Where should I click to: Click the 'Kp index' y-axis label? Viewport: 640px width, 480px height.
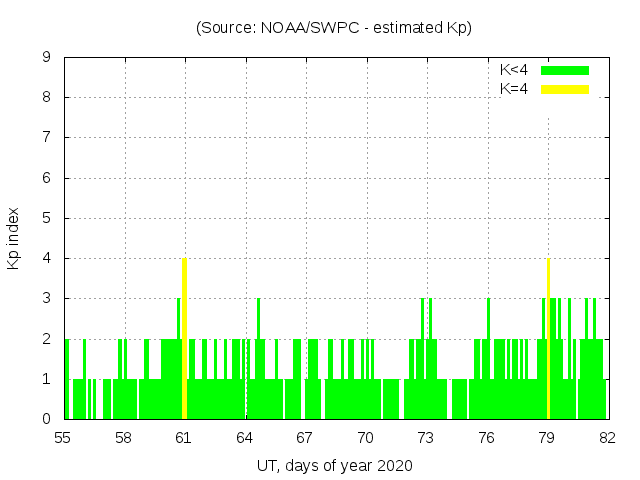coord(14,238)
